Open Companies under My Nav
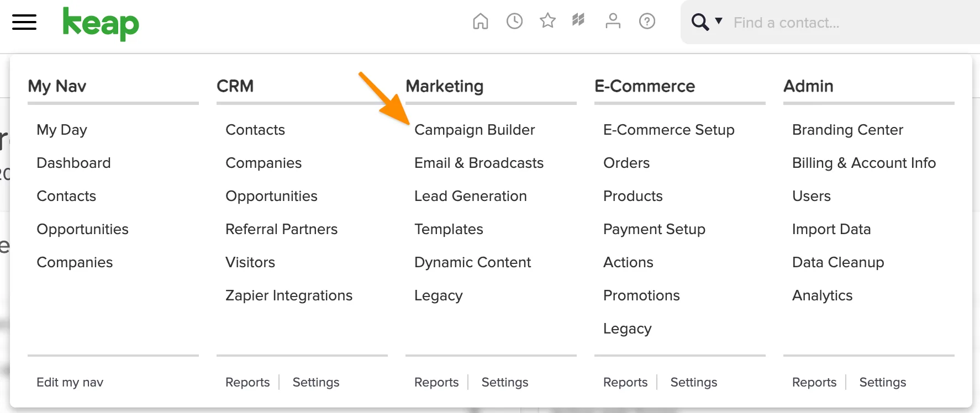 pyautogui.click(x=75, y=263)
